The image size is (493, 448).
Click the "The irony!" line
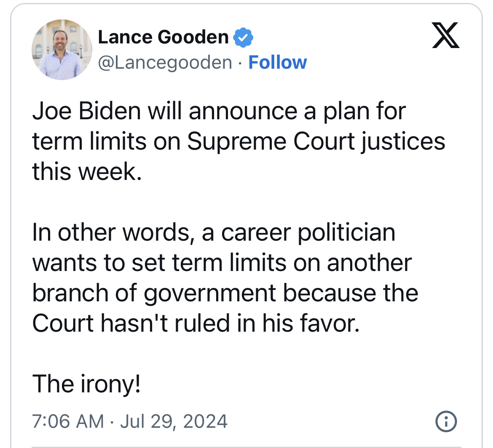(86, 384)
